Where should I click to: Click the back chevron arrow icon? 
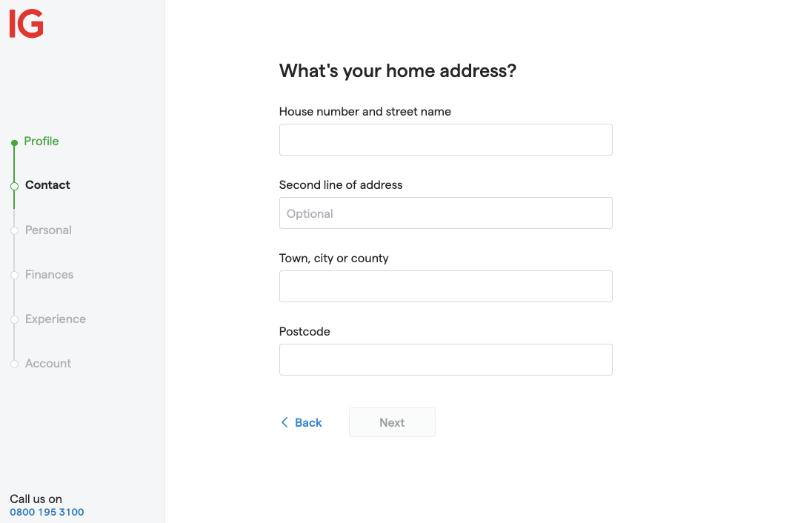pos(284,422)
